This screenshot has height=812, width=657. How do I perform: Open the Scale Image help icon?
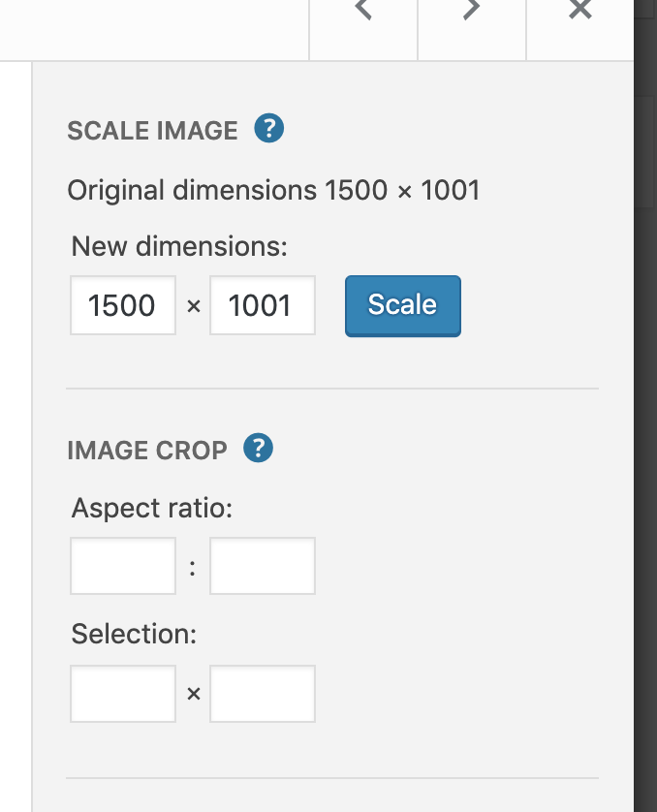point(268,129)
